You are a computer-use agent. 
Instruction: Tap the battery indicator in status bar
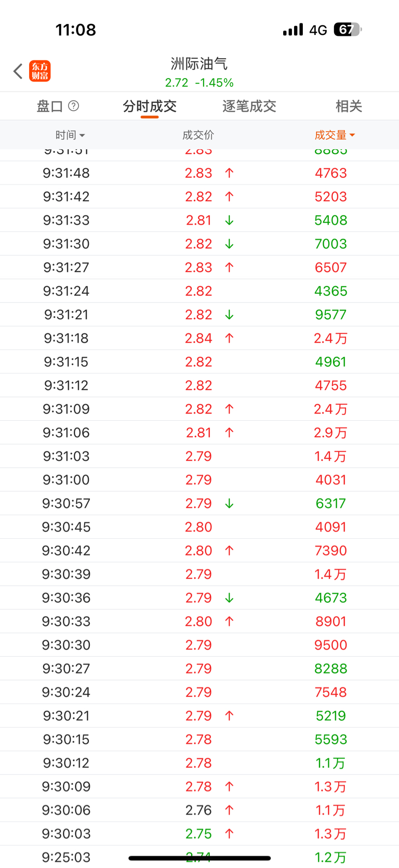pyautogui.click(x=347, y=30)
